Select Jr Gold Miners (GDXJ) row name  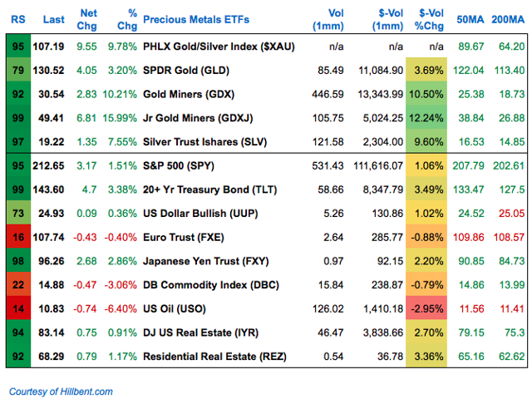coord(198,118)
